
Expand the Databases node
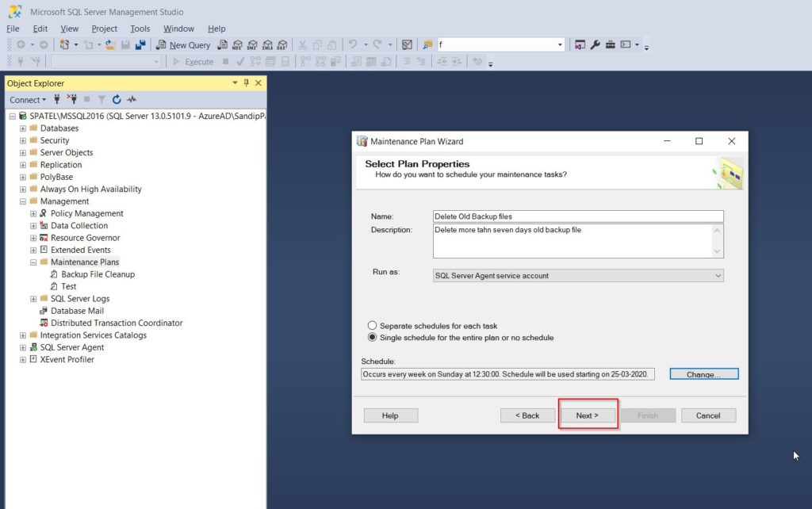click(23, 128)
